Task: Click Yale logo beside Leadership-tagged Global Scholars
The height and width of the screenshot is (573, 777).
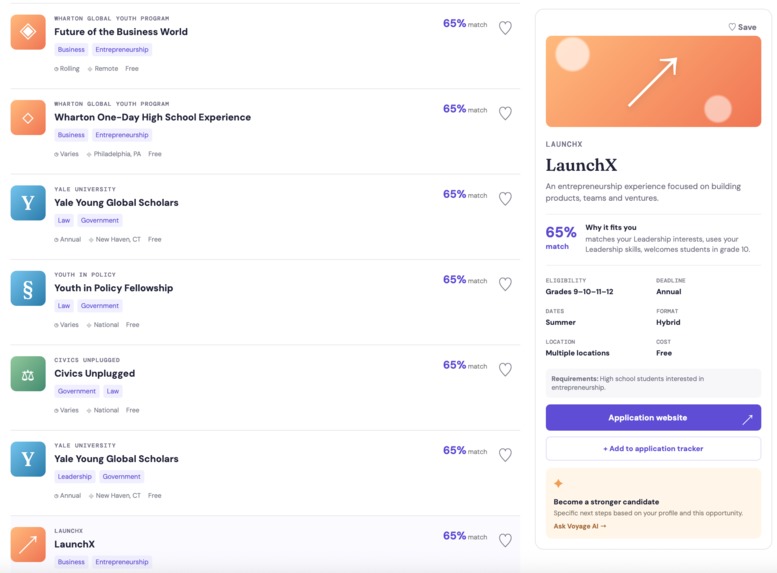Action: [x=28, y=459]
